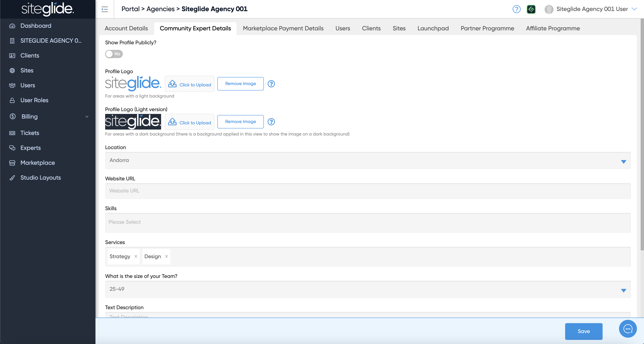Open Experts via its chat icon

pos(12,148)
